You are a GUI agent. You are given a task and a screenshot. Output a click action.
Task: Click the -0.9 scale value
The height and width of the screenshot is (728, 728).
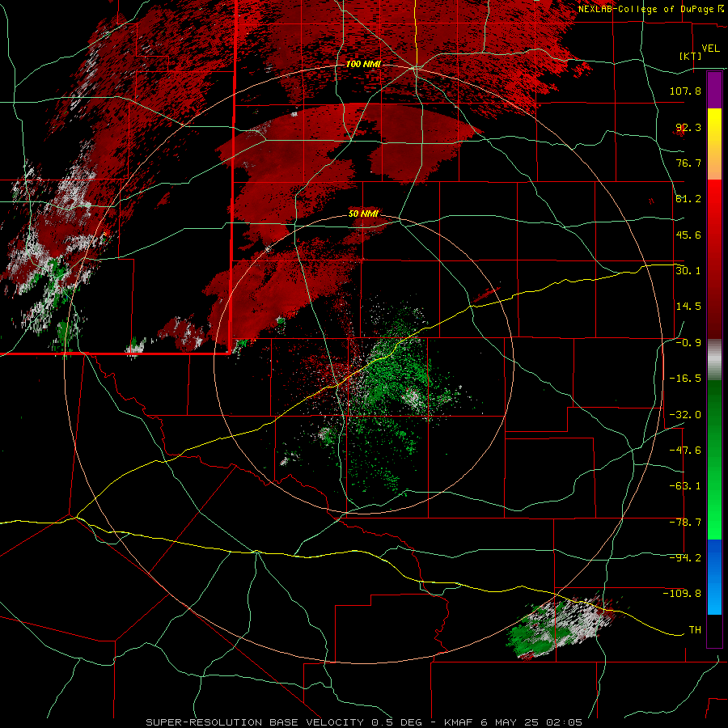pyautogui.click(x=688, y=343)
